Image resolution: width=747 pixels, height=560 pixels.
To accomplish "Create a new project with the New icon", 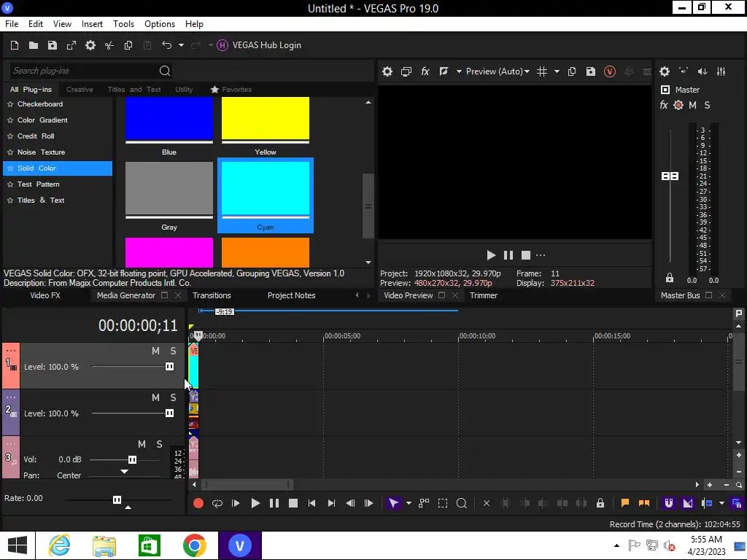I will 15,45.
